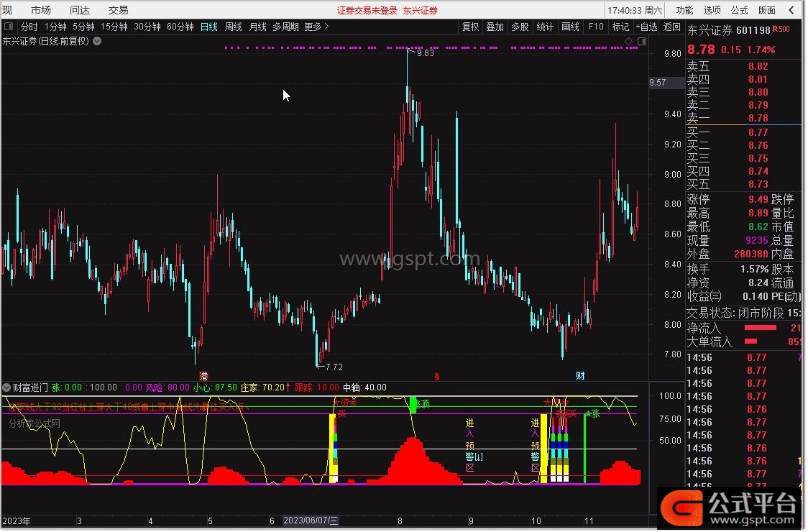The height and width of the screenshot is (532, 808).
Task: Click the 财富进门 indicator name
Action: pyautogui.click(x=30, y=387)
